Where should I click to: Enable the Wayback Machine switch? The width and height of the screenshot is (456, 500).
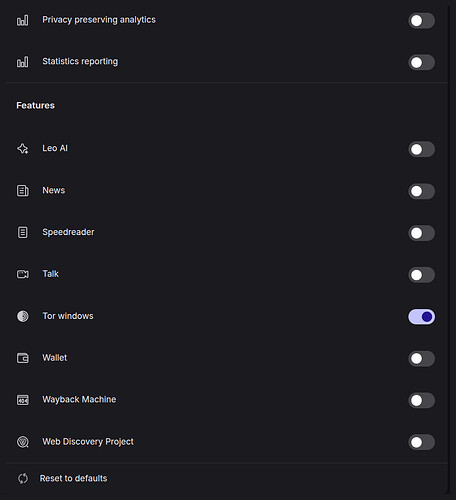pyautogui.click(x=421, y=400)
